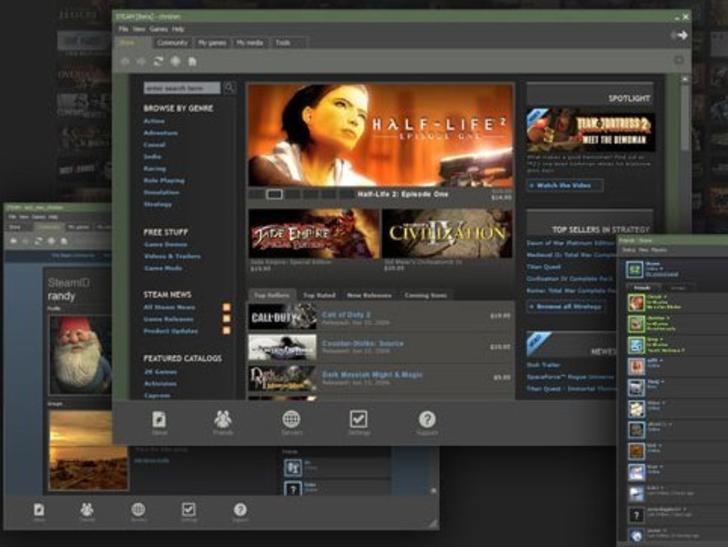Click the refresh icon in the randy profile window toolbar
This screenshot has height=547, width=728.
[x=39, y=241]
